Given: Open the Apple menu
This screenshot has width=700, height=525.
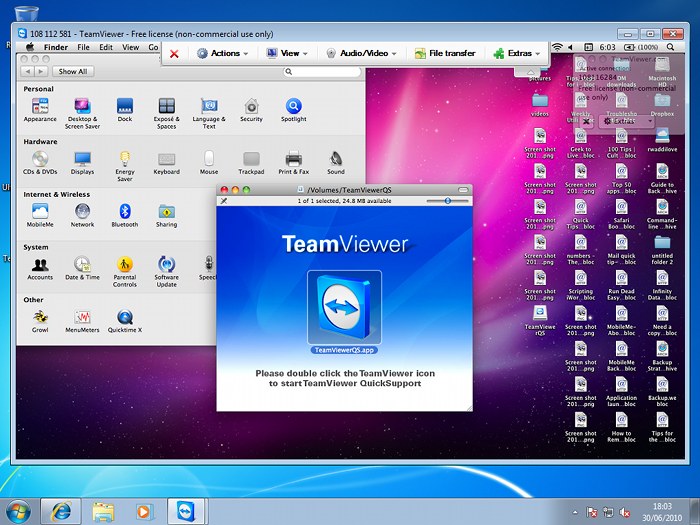Looking at the screenshot, I should tap(30, 47).
